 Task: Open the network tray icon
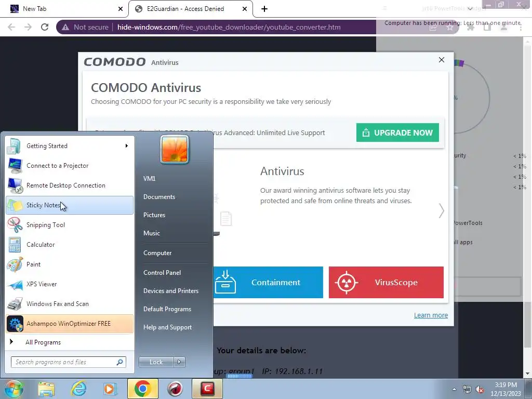point(467,390)
